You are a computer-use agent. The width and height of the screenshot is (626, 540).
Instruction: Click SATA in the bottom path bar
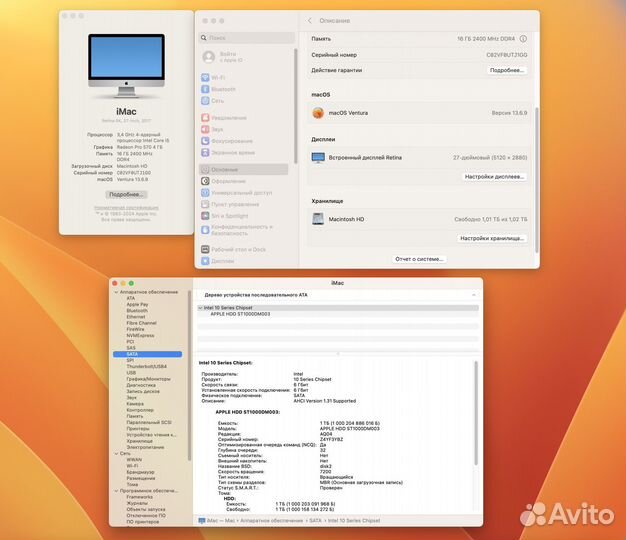pos(315,520)
